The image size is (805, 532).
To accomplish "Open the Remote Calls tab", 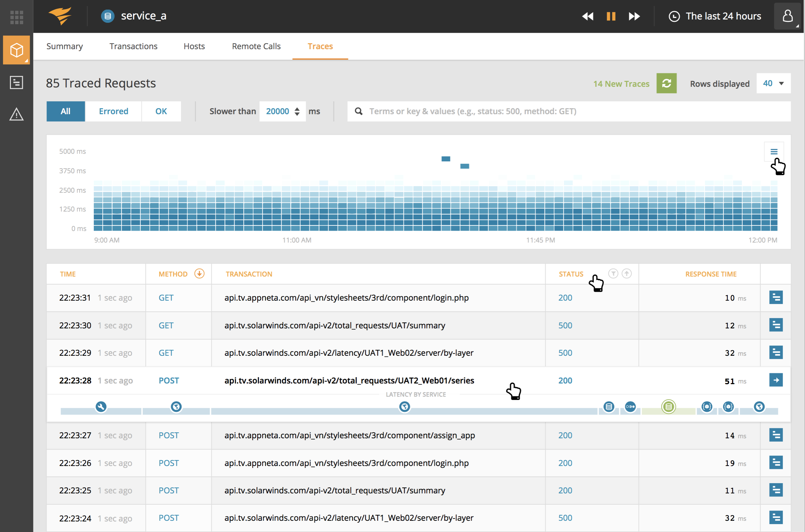I will [256, 46].
